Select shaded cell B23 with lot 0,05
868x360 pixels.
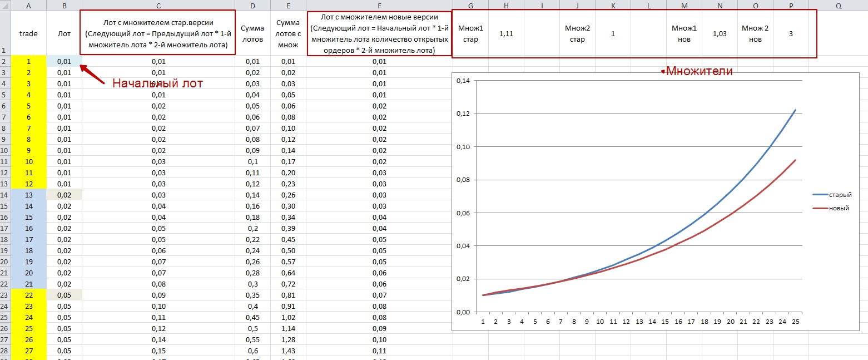click(64, 295)
